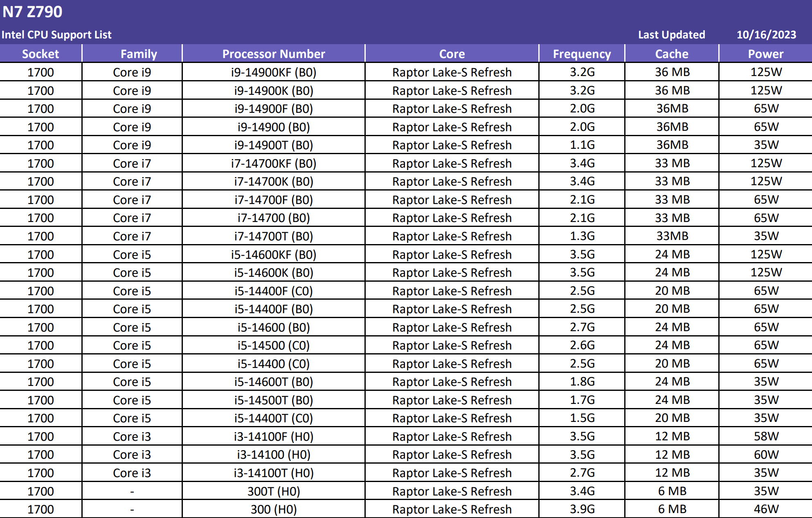Select the i9-14900KF (B0) cell
The width and height of the screenshot is (812, 518).
(x=274, y=72)
